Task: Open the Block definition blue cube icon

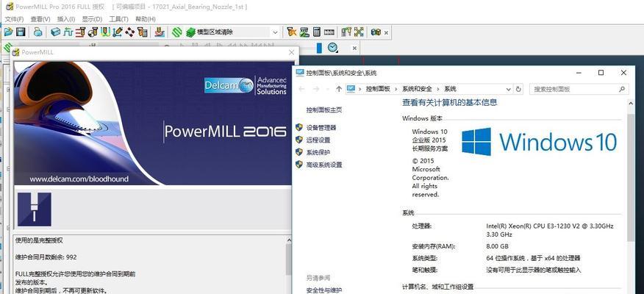Action: tap(56, 32)
